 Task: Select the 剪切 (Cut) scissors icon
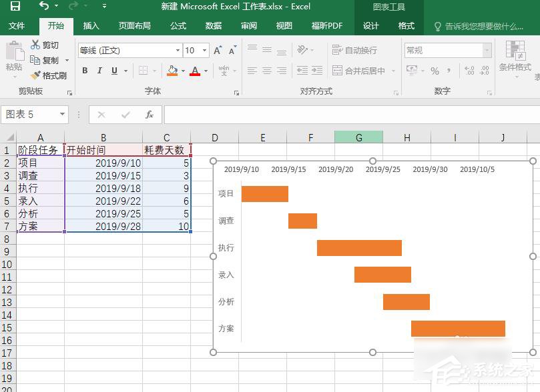click(x=37, y=45)
